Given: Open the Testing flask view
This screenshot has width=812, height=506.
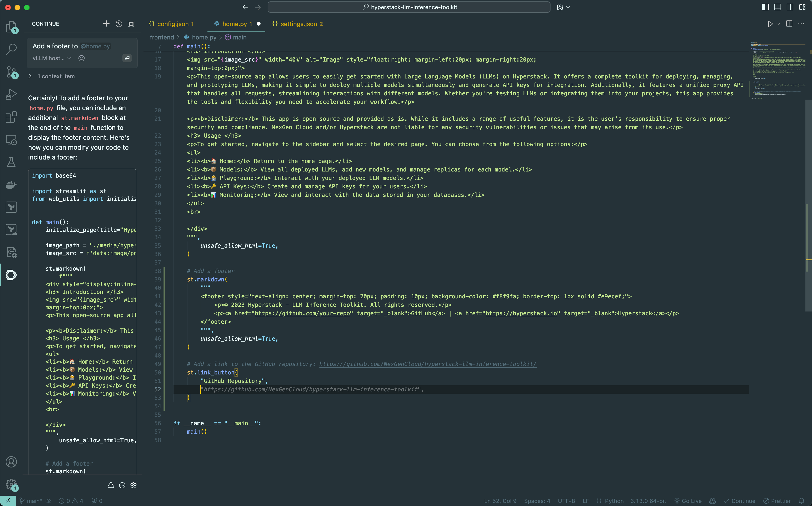Looking at the screenshot, I should pos(11,162).
